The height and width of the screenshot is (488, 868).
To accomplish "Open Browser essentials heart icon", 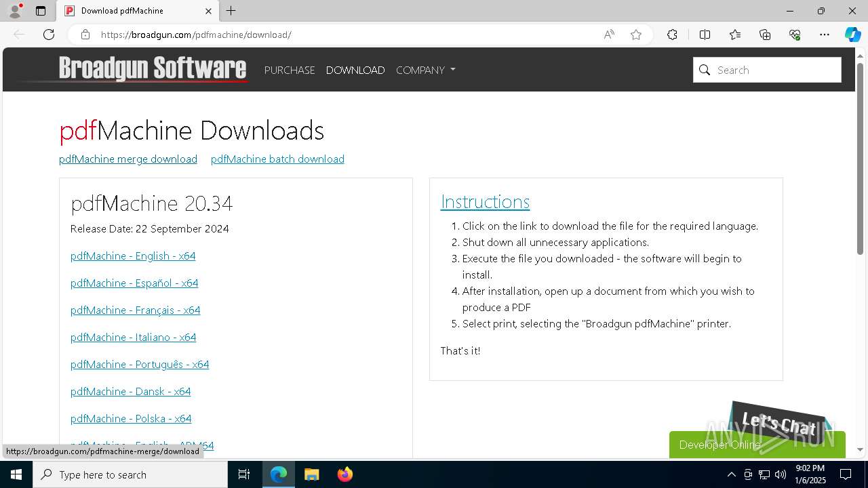I will 795,35.
